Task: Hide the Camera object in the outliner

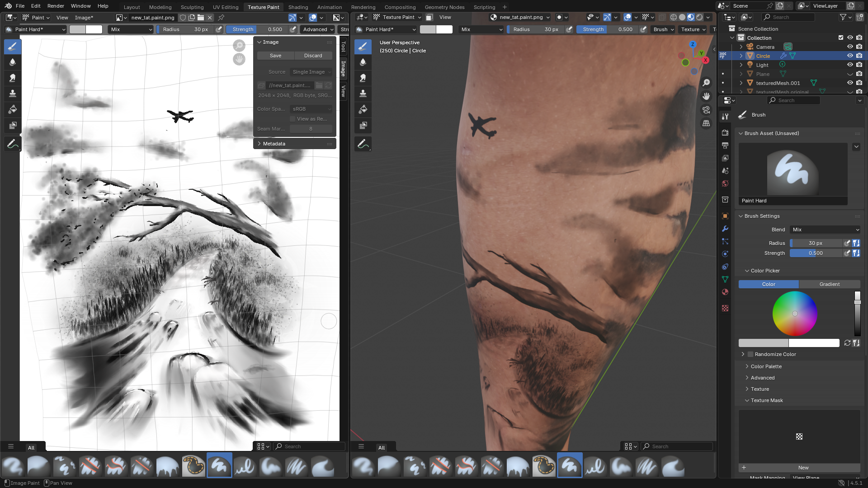Action: coord(850,47)
